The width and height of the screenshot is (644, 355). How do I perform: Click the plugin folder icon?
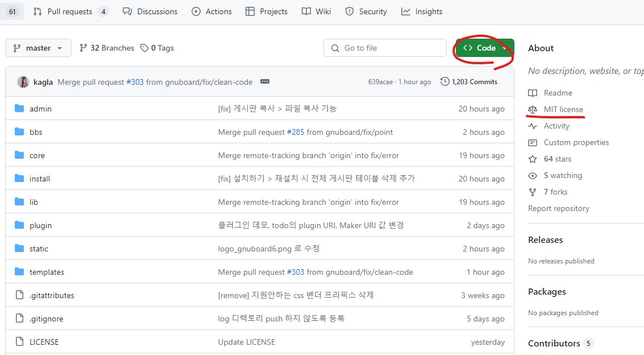[x=19, y=225]
